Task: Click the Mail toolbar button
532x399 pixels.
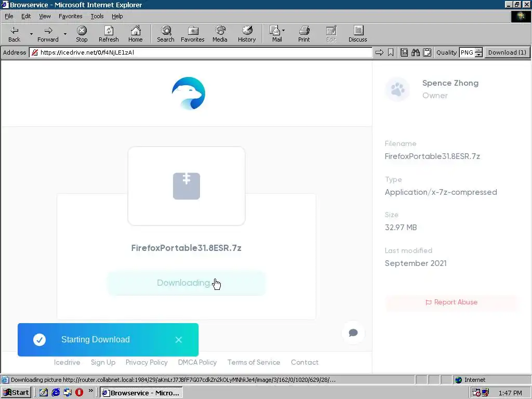Action: 276,34
